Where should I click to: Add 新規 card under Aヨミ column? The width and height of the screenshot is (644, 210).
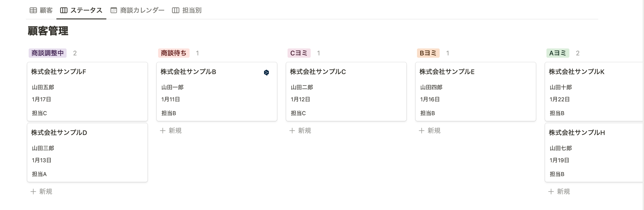(x=559, y=192)
